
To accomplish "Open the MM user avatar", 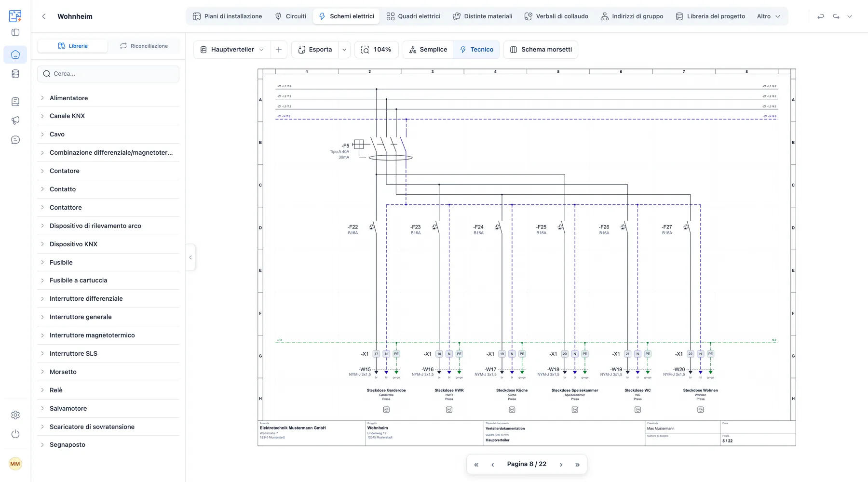I will pyautogui.click(x=15, y=464).
